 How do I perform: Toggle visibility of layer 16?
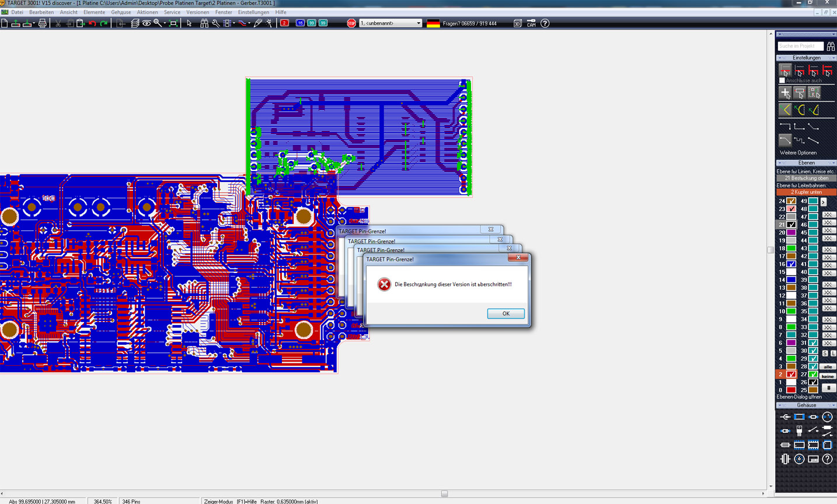tap(791, 264)
